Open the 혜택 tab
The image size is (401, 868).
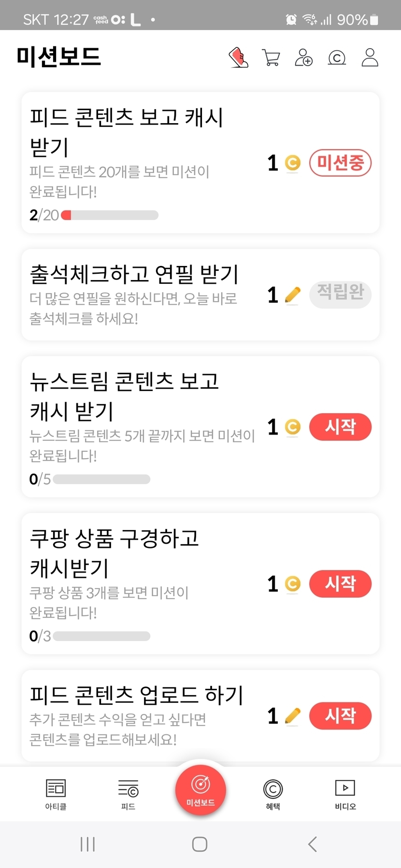pyautogui.click(x=273, y=794)
